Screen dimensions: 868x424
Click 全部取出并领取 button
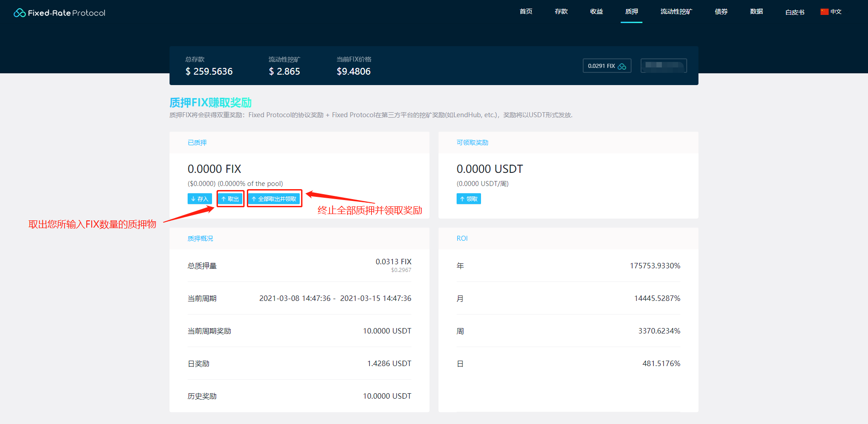pyautogui.click(x=274, y=199)
